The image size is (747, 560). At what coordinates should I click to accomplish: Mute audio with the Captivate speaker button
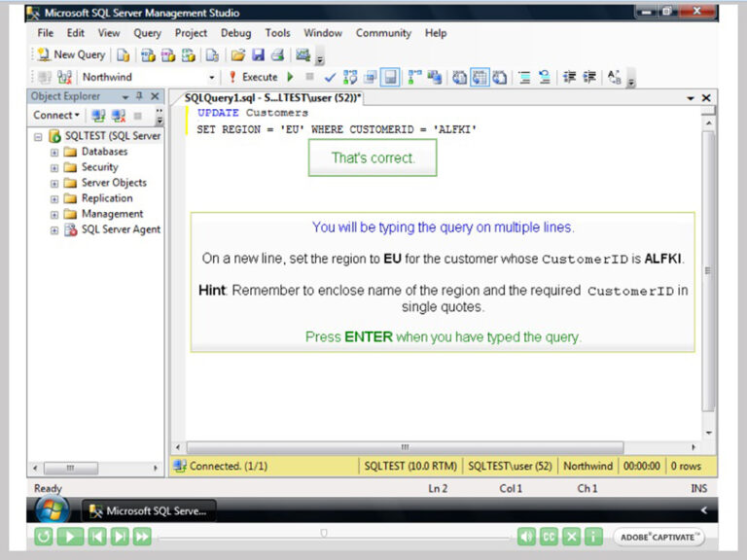tap(526, 537)
